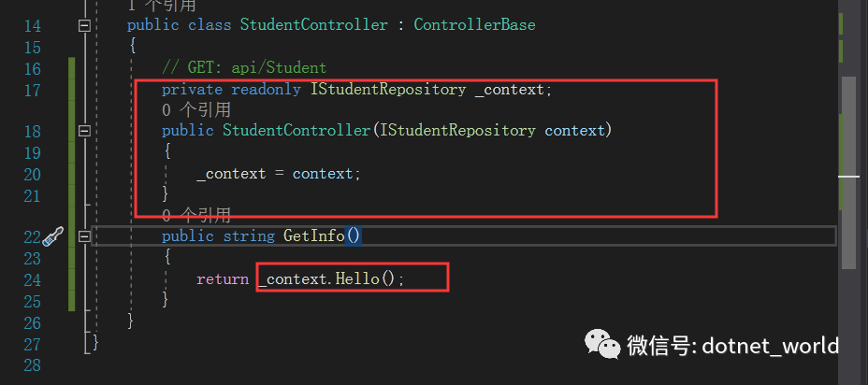Click the GetInfo method name

(314, 236)
